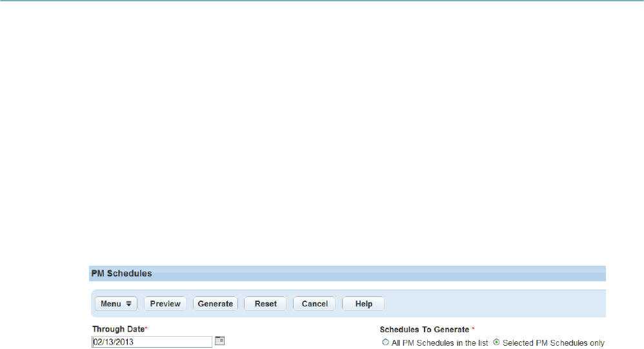Select All PM Schedules in the list
The height and width of the screenshot is (349, 644).
(x=385, y=342)
